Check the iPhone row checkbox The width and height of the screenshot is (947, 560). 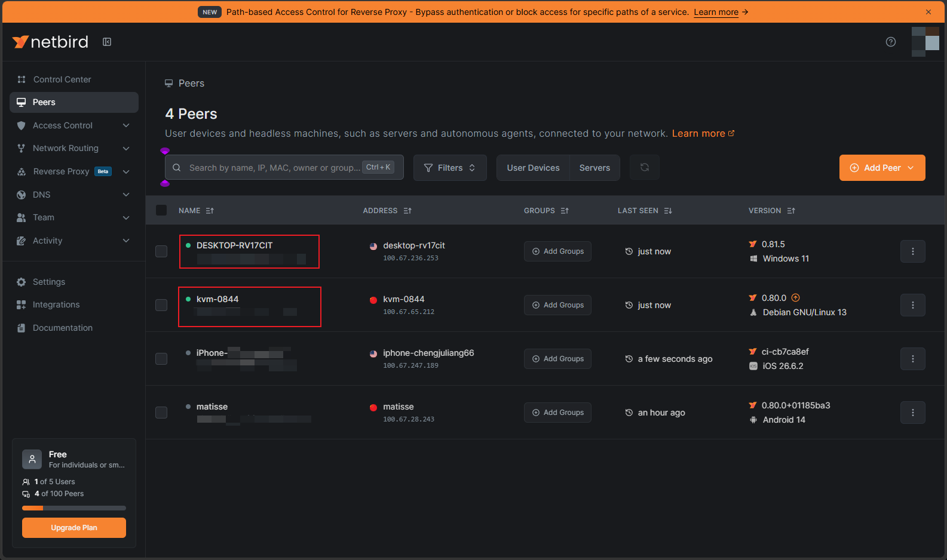(161, 359)
